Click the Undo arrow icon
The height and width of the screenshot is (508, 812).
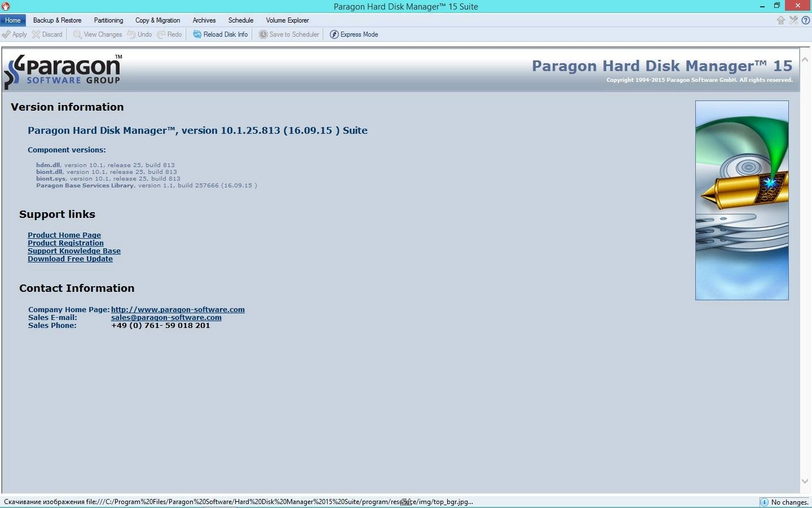tap(131, 34)
